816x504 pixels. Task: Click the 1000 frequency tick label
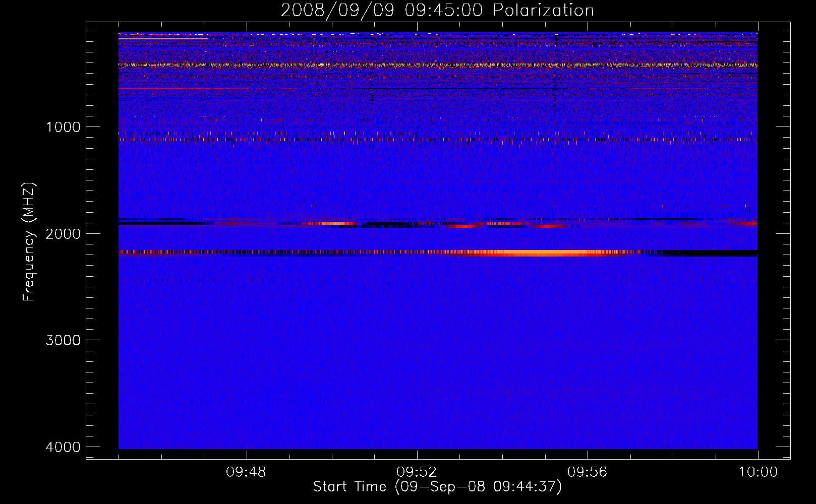(64, 127)
